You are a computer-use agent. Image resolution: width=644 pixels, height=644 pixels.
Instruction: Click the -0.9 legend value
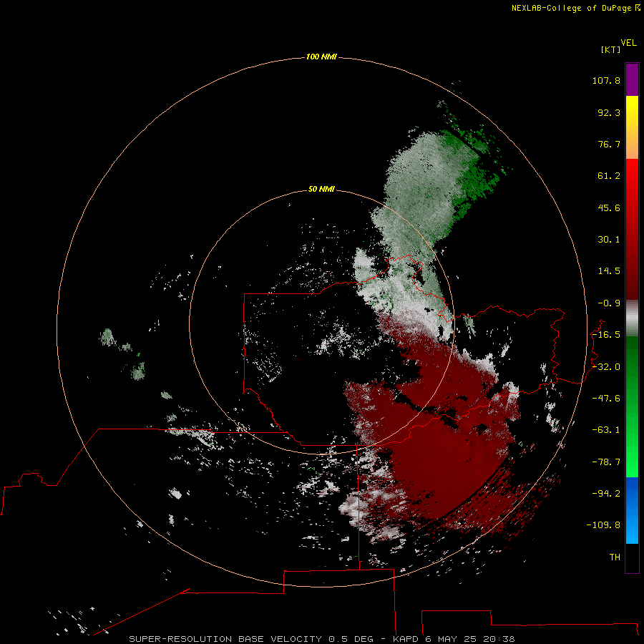pyautogui.click(x=609, y=303)
